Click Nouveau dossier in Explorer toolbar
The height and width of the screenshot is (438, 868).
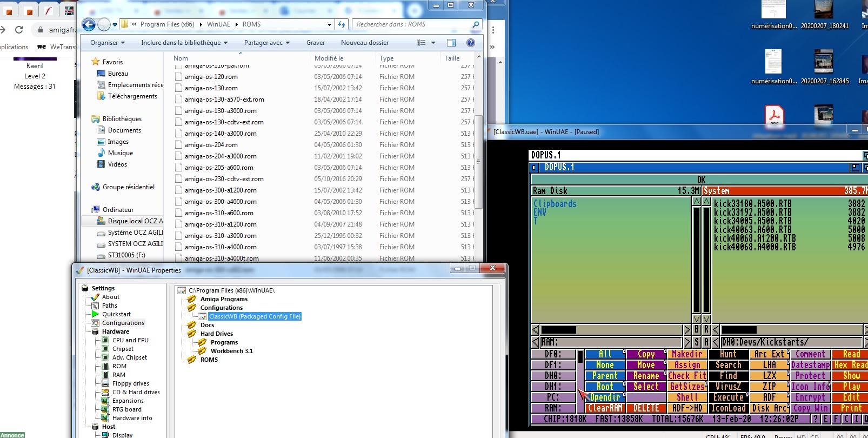365,43
